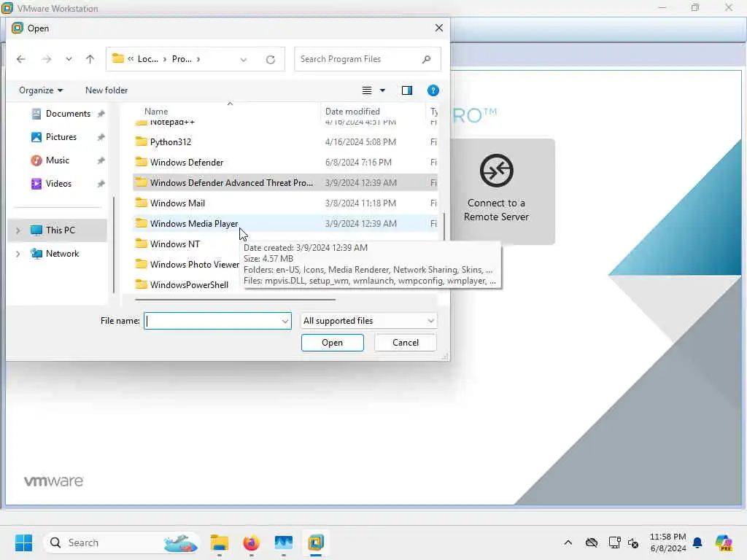Expand the Network tree node
The image size is (747, 560).
click(x=18, y=254)
